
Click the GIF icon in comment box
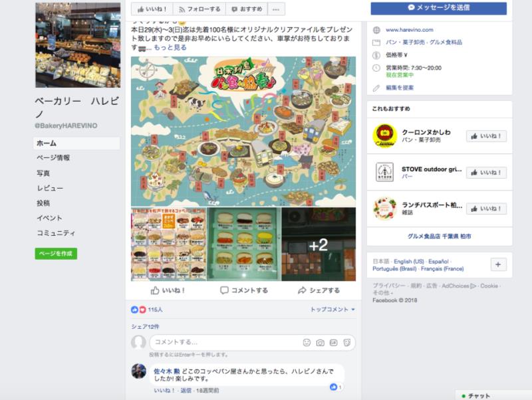[334, 343]
